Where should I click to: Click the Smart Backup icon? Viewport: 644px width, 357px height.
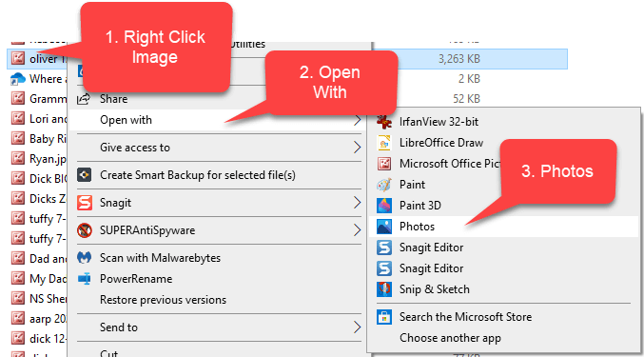point(85,175)
